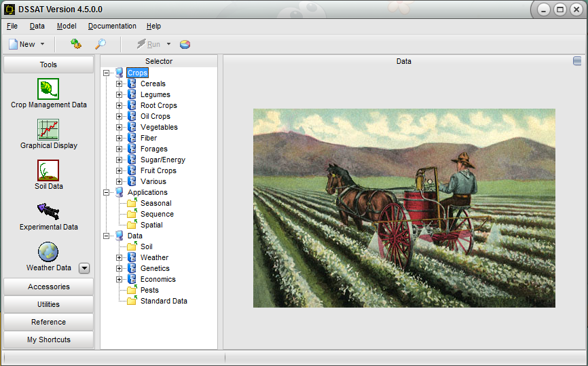Open the Help menu
This screenshot has height=366, width=588.
(x=153, y=26)
